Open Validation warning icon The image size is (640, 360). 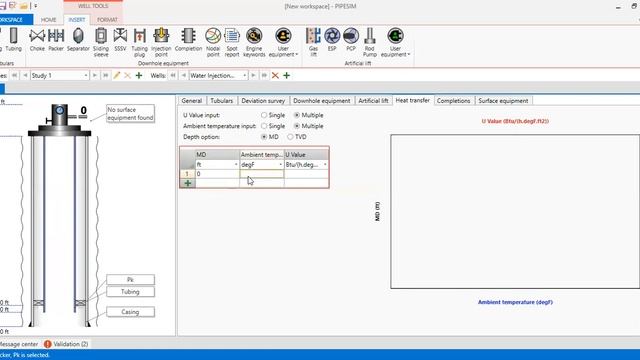pyautogui.click(x=47, y=344)
